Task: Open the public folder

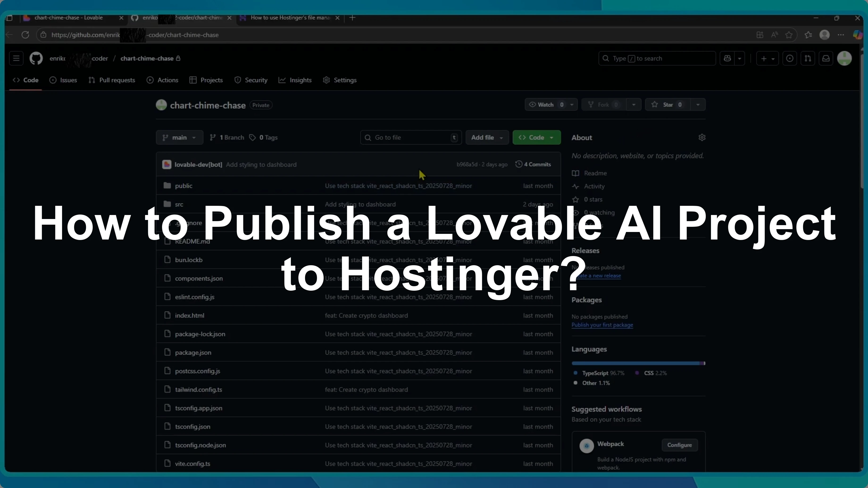Action: [184, 186]
